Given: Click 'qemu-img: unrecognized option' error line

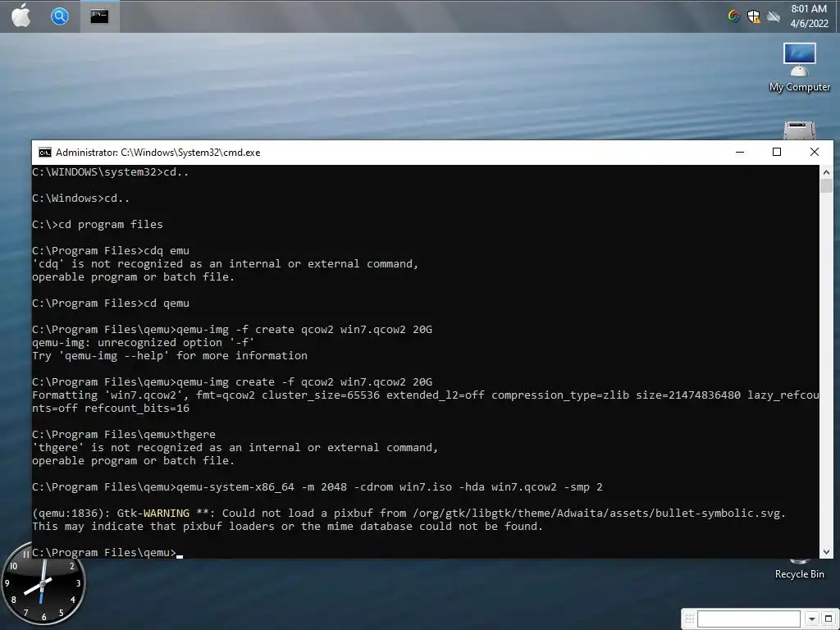Looking at the screenshot, I should click(143, 343).
